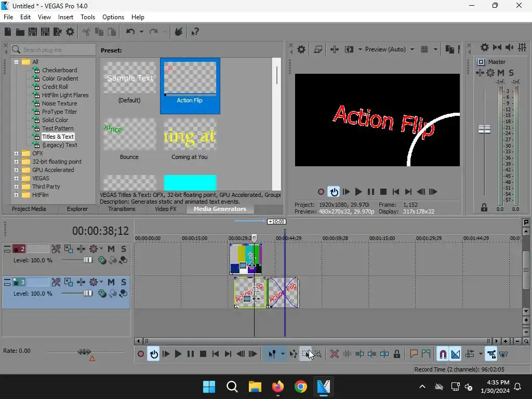Delete the selection with the red X icon
The image size is (532, 399).
[335, 354]
